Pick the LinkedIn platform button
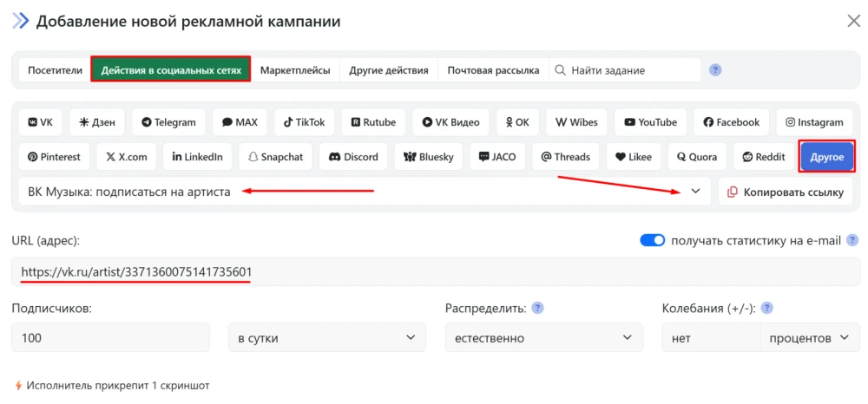 tap(198, 157)
